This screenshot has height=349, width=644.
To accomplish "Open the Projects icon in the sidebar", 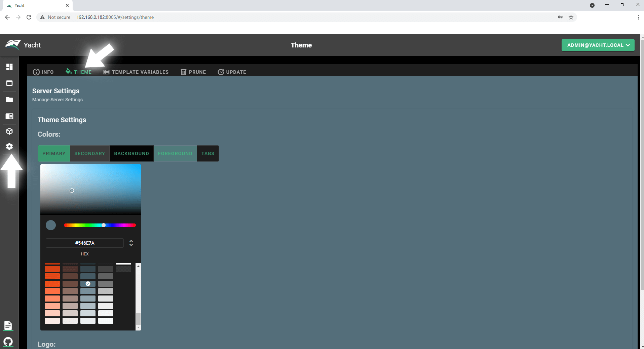I will tap(9, 116).
